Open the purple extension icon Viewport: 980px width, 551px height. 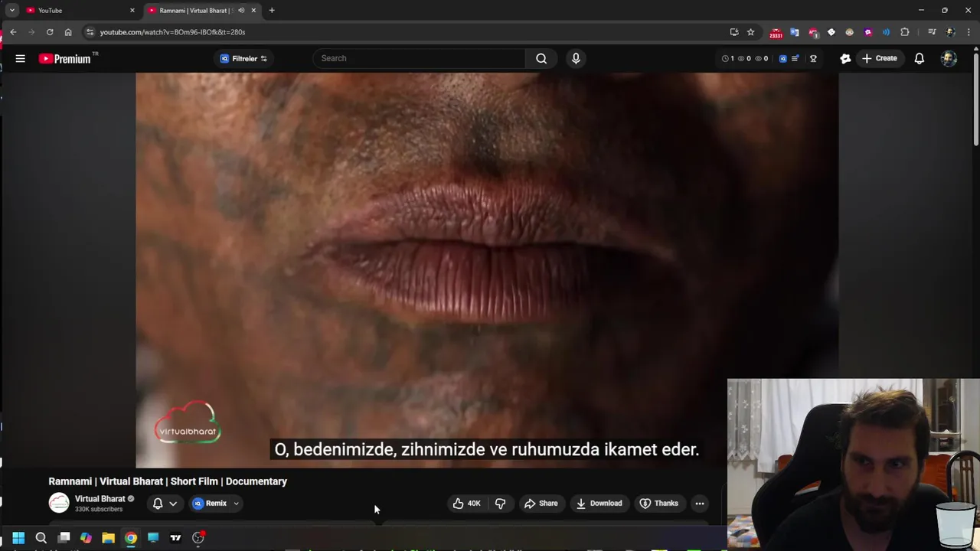click(x=867, y=32)
